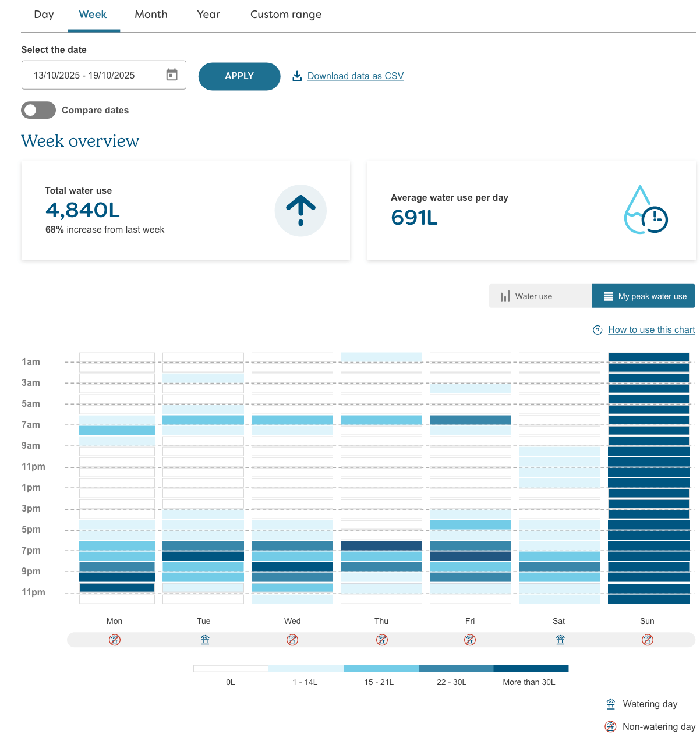Select the bar chart icon on Water use button
The height and width of the screenshot is (752, 700).
pos(504,296)
